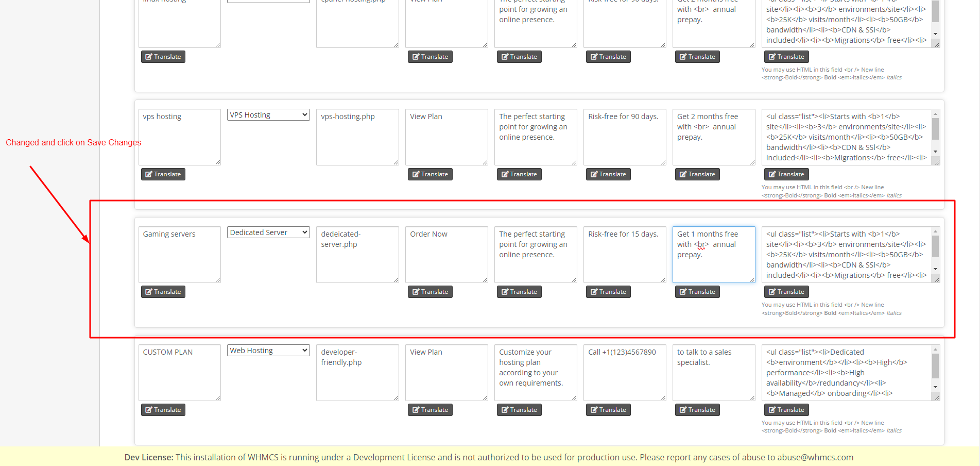Click Translate under the 'Gaming servers' name field
This screenshot has height=466, width=980.
click(x=163, y=292)
